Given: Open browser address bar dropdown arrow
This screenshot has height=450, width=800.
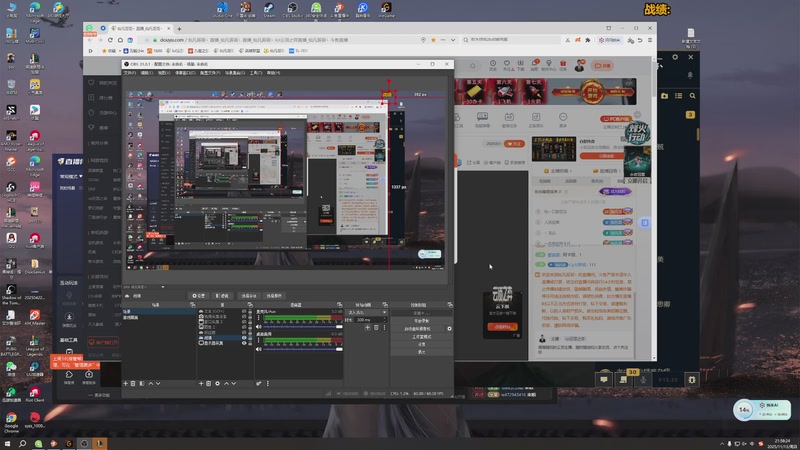Looking at the screenshot, I should (x=453, y=40).
